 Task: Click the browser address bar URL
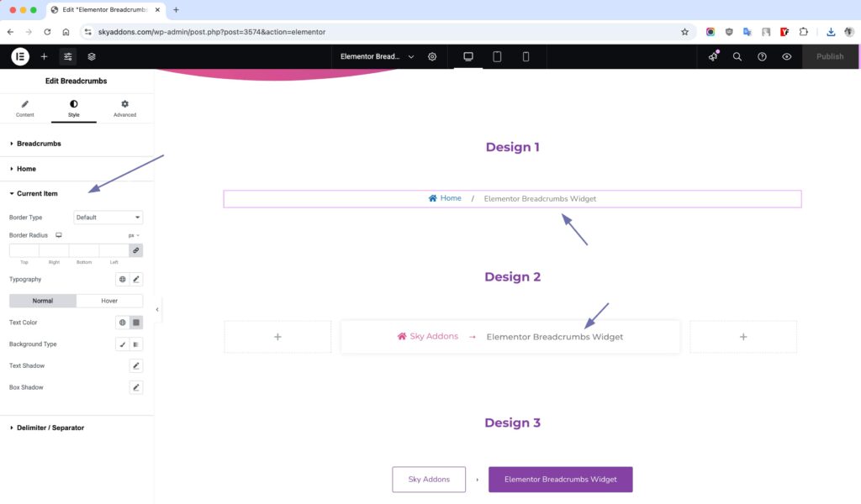pos(211,32)
